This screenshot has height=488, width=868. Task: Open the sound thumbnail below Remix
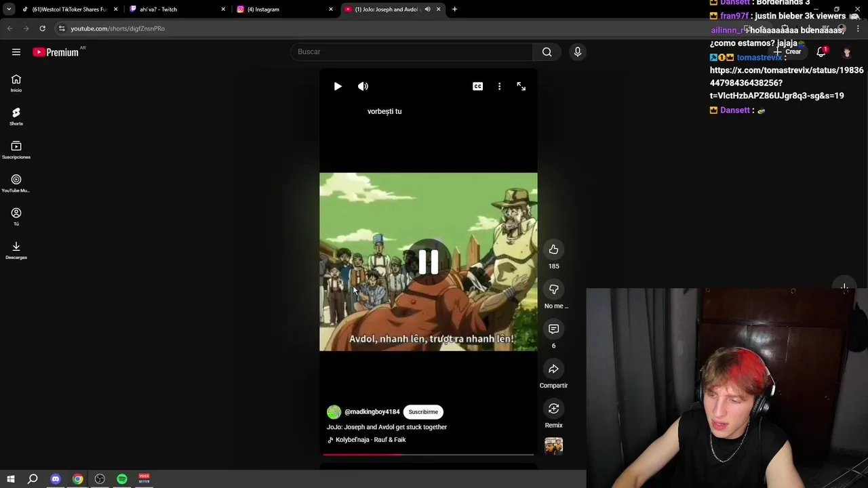point(553,446)
